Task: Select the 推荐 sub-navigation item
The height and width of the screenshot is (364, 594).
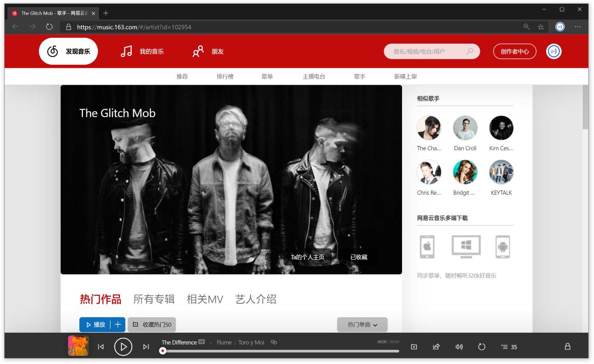Action: 182,76
